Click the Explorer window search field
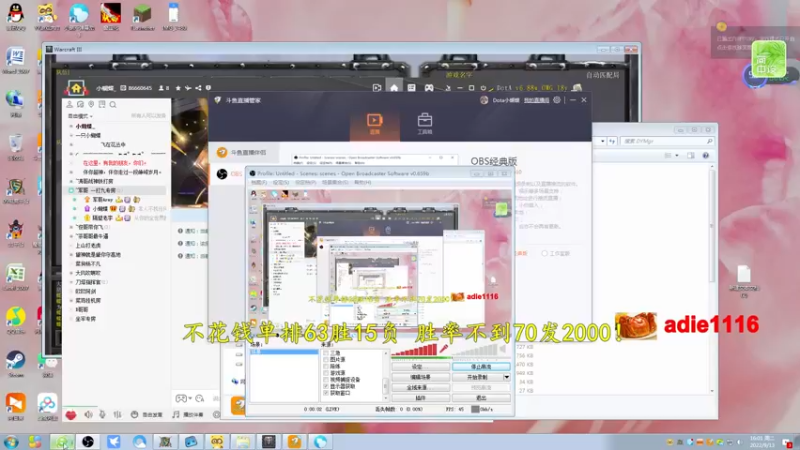800x450 pixels. click(x=667, y=141)
